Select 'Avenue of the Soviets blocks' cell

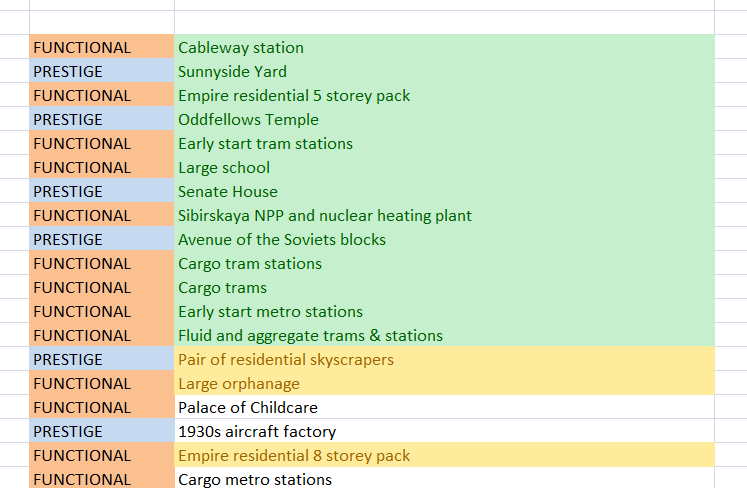pyautogui.click(x=282, y=240)
